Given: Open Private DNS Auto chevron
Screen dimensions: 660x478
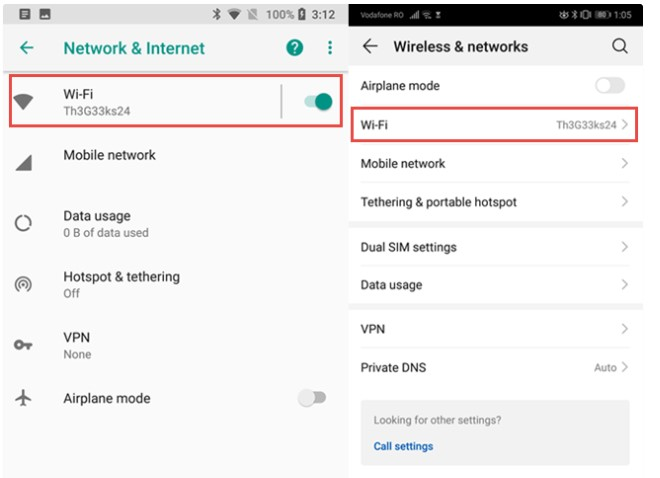Looking at the screenshot, I should click(624, 368).
